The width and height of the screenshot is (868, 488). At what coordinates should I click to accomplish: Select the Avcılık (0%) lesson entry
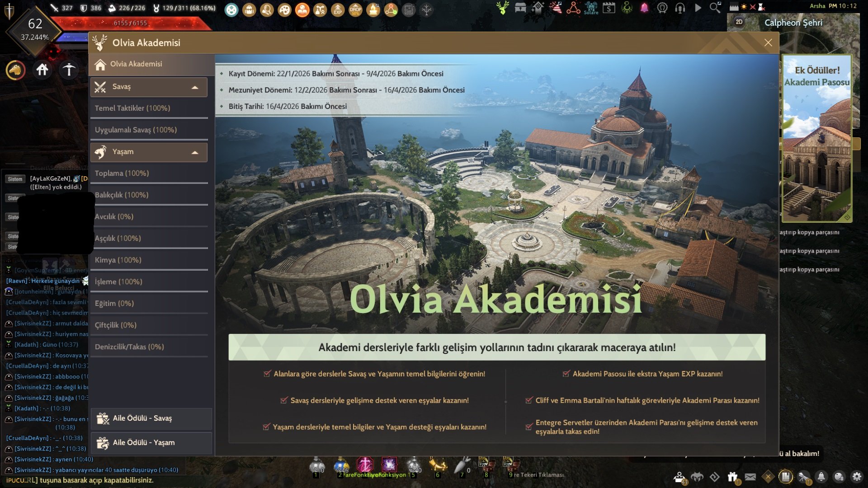click(x=114, y=216)
